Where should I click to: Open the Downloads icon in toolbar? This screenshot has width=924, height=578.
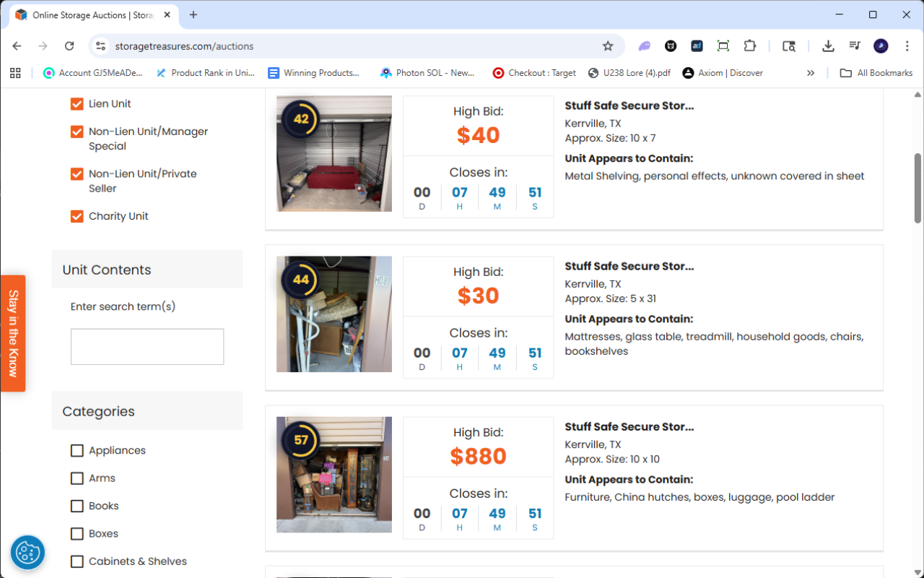828,46
